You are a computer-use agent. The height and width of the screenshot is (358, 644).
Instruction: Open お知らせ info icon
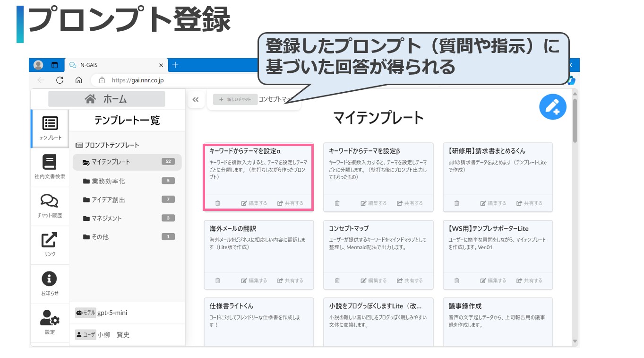pos(50,279)
